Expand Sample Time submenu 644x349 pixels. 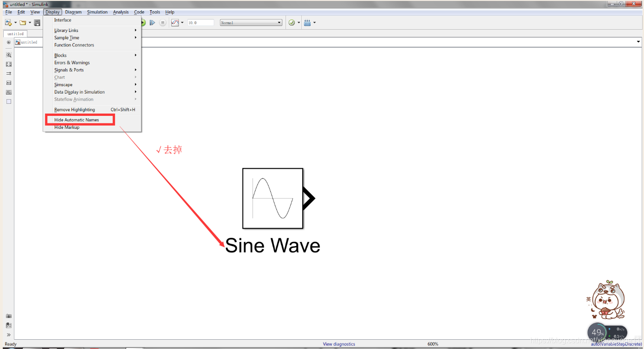click(x=92, y=38)
